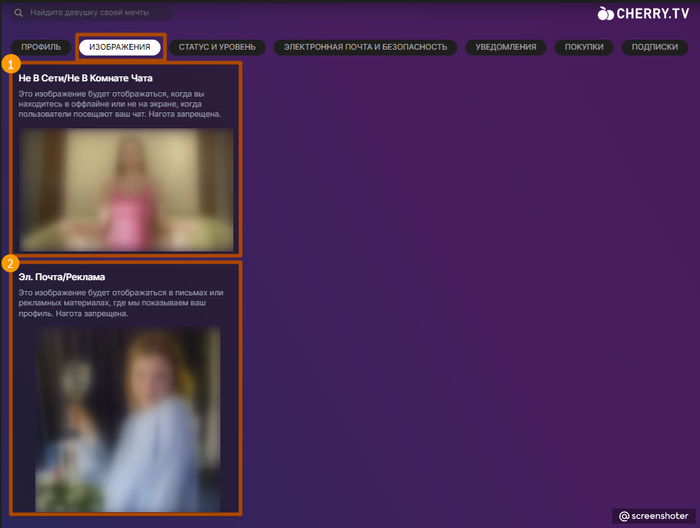The height and width of the screenshot is (528, 700).
Task: Switch to the Подписки tab
Action: (655, 47)
